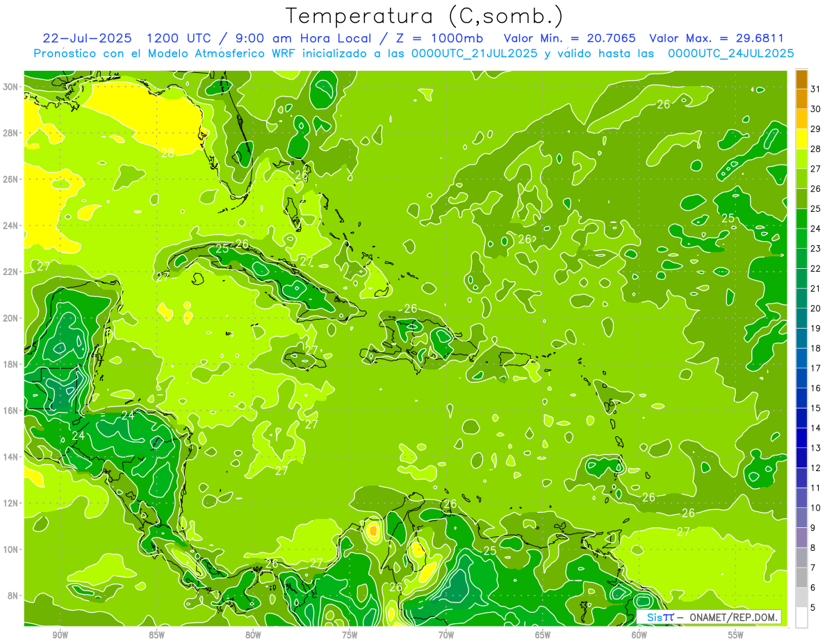Click color bar label 31
Screen dimensions: 834x644
point(816,89)
